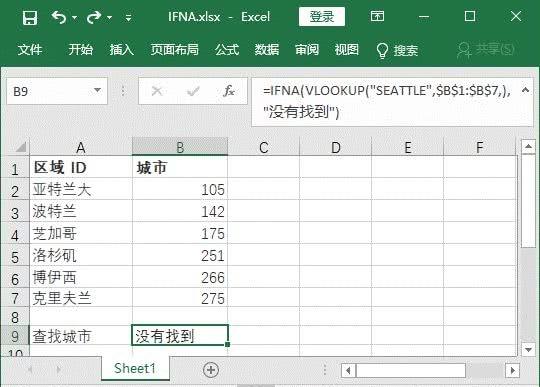Redo the last action

coord(94,17)
